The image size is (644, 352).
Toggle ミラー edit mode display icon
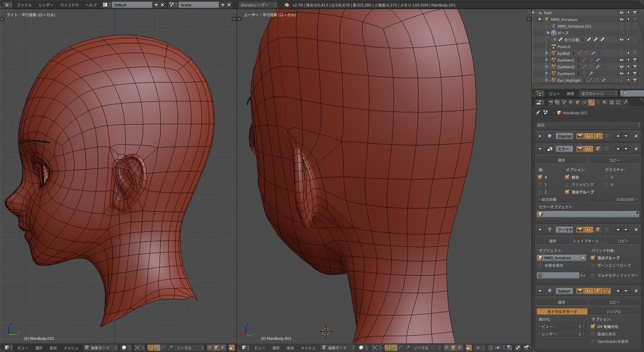(597, 149)
